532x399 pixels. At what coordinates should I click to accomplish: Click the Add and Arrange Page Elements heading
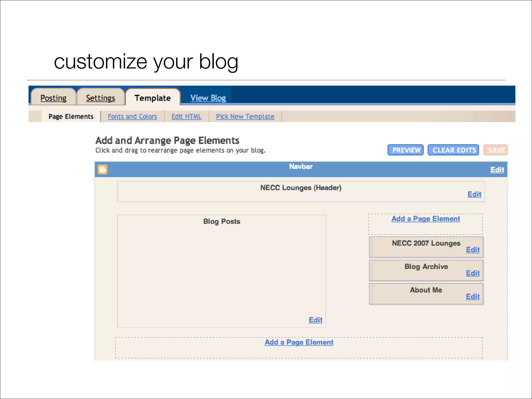click(x=167, y=140)
